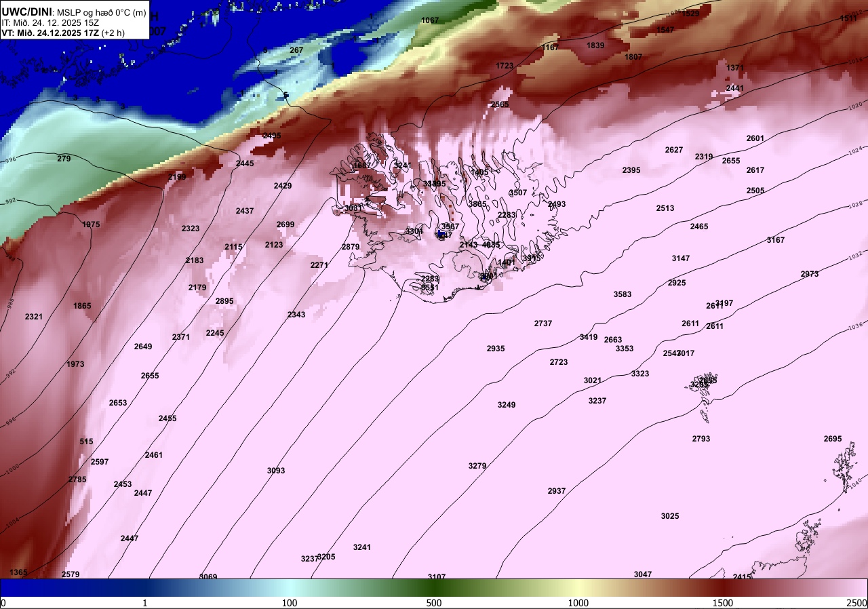The height and width of the screenshot is (609, 868).
Task: Click map value 2653
Action: click(x=118, y=403)
